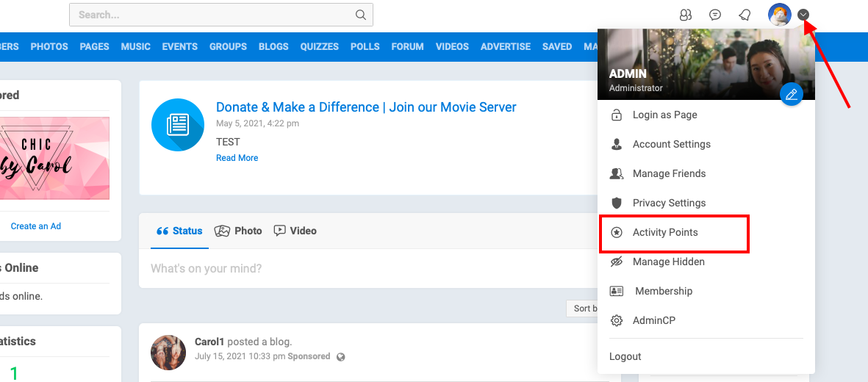The height and width of the screenshot is (382, 868).
Task: Click the globe privacy icon on Carol1 post
Action: [x=341, y=357]
